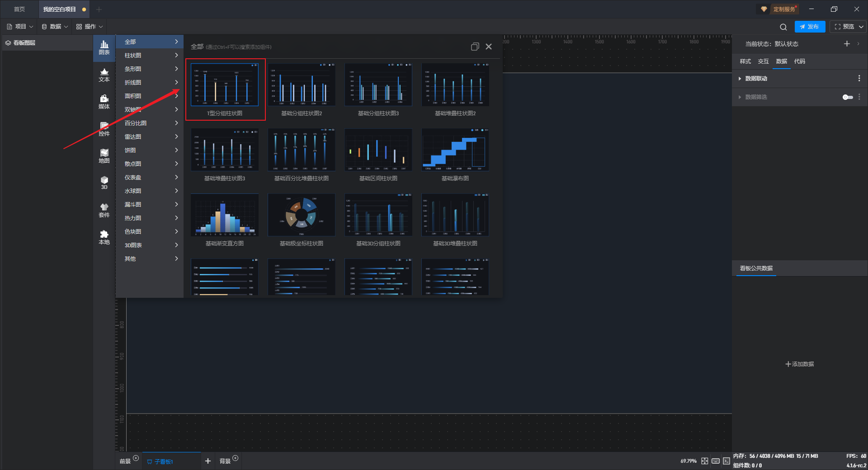Viewport: 868px width, 470px height.
Task: Click the search magnifier icon
Action: [783, 27]
